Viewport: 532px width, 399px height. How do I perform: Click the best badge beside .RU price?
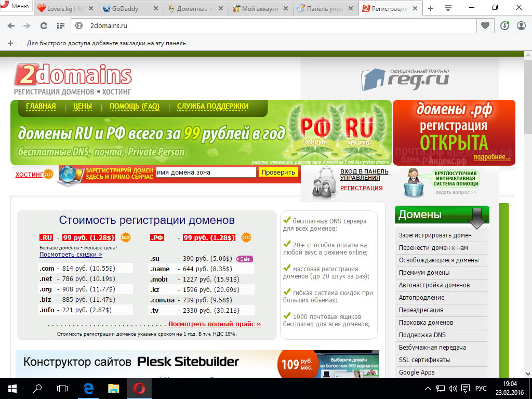[x=126, y=237]
